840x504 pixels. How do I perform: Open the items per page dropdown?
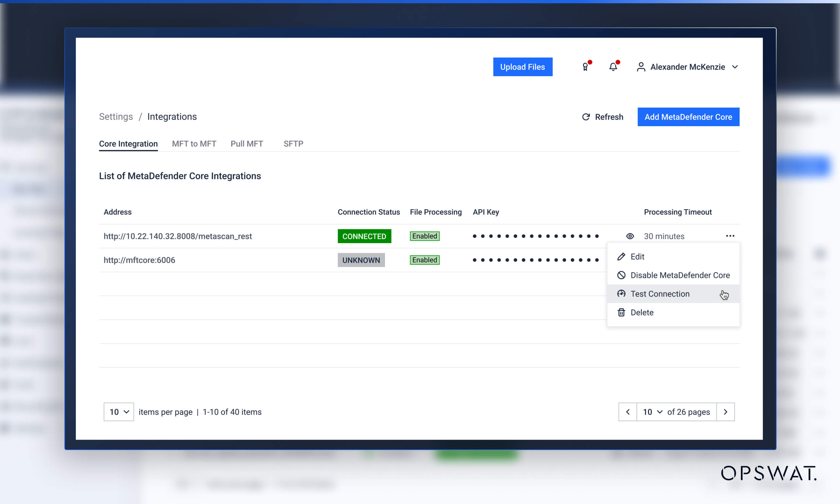coord(118,412)
